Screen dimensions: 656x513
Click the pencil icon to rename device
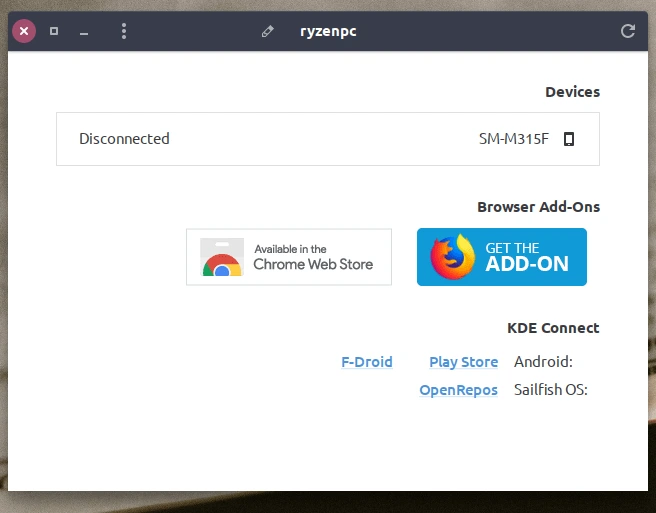pos(267,31)
